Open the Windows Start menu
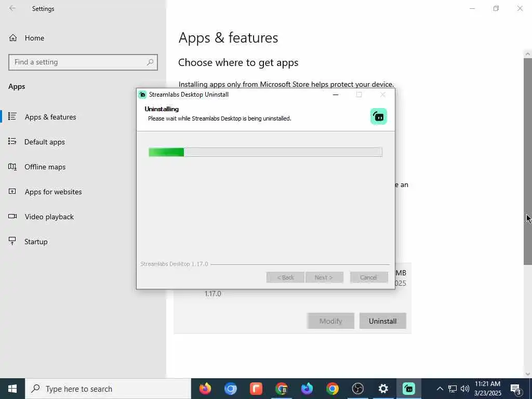 [x=12, y=389]
